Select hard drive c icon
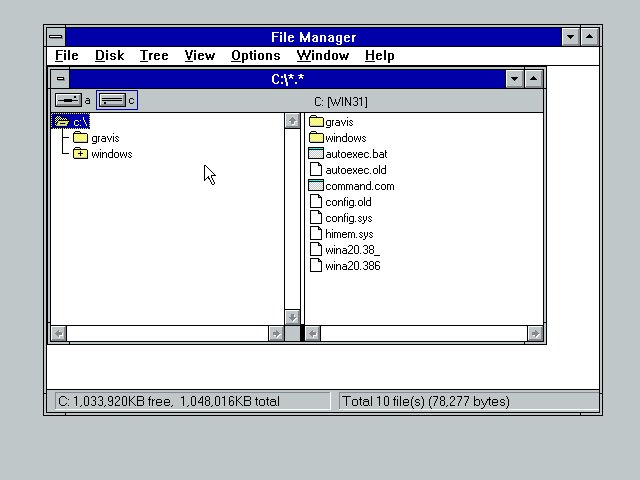The height and width of the screenshot is (480, 640). pos(112,100)
